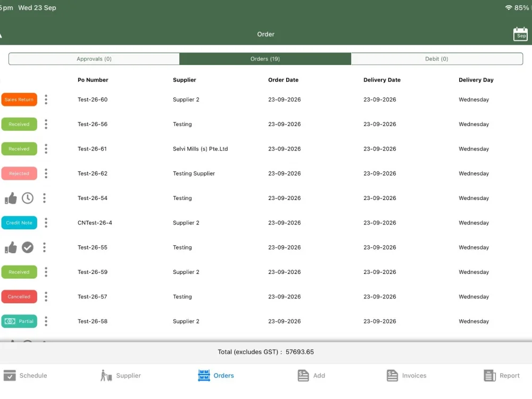Click PO number Test-26-54
This screenshot has height=399, width=532.
pyautogui.click(x=92, y=198)
